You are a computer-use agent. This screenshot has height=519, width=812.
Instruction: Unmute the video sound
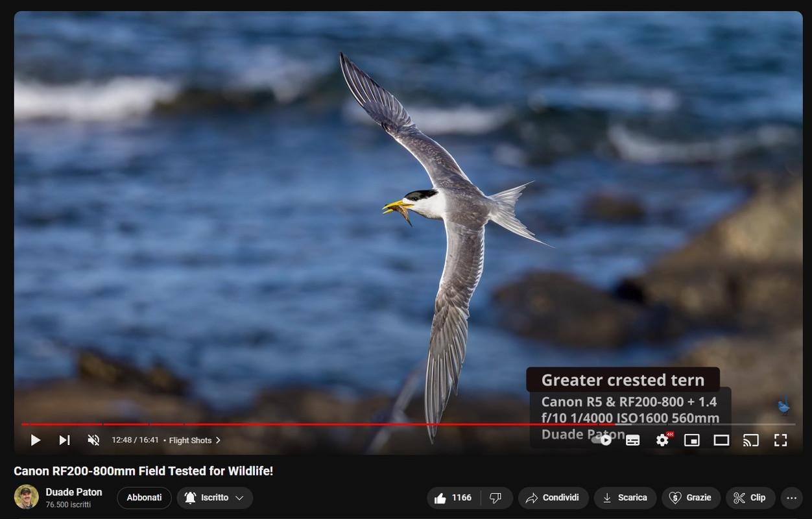click(93, 440)
